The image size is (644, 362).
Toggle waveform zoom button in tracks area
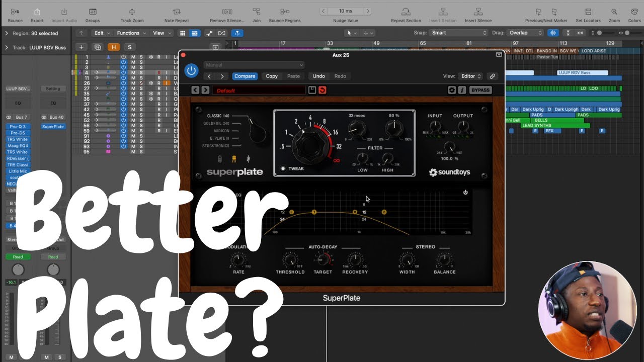[x=553, y=33]
